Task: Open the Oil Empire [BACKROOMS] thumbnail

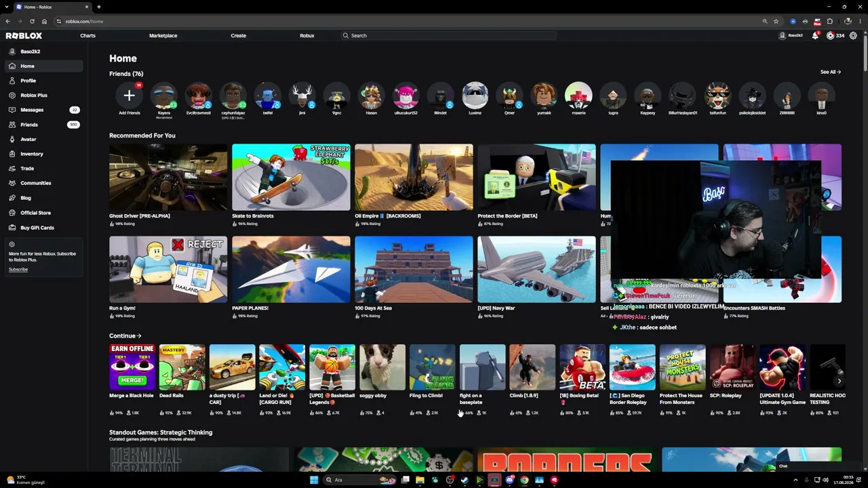Action: pyautogui.click(x=414, y=177)
